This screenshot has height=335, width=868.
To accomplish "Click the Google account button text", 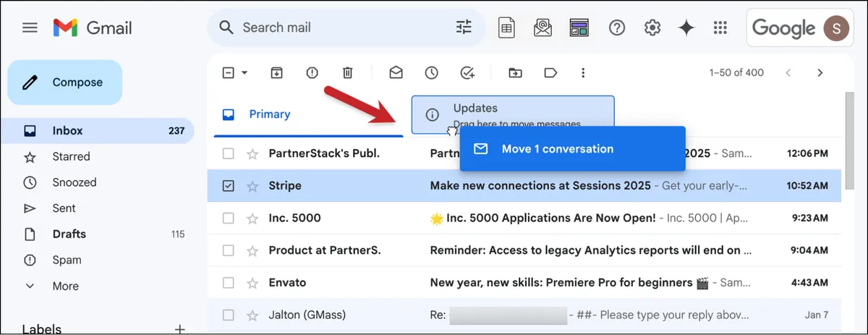I will click(783, 28).
